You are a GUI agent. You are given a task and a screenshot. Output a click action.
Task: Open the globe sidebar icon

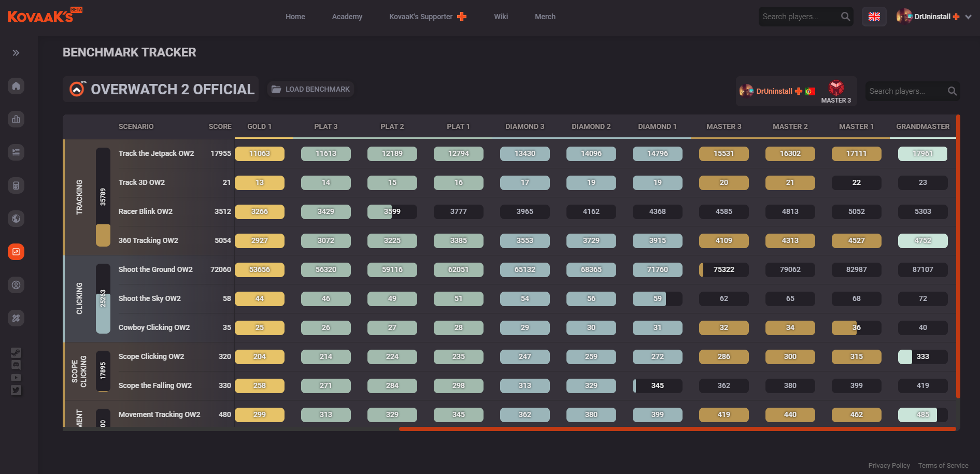point(16,219)
